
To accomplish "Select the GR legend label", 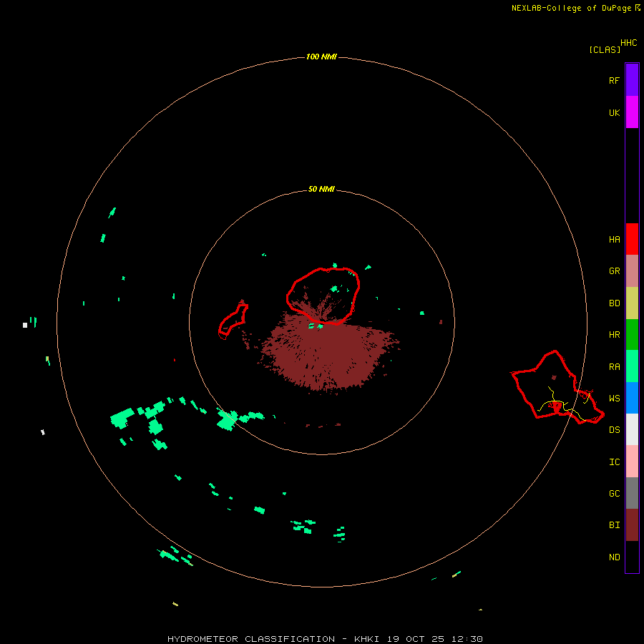I will coord(614,271).
